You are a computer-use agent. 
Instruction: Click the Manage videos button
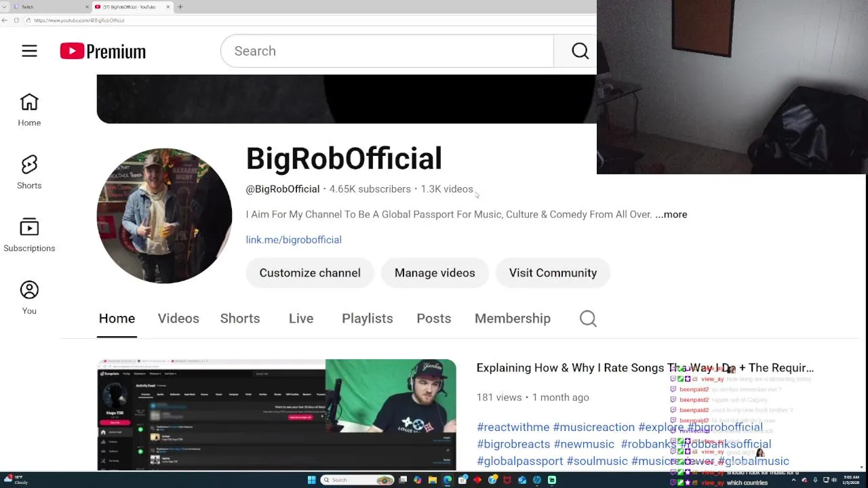435,272
